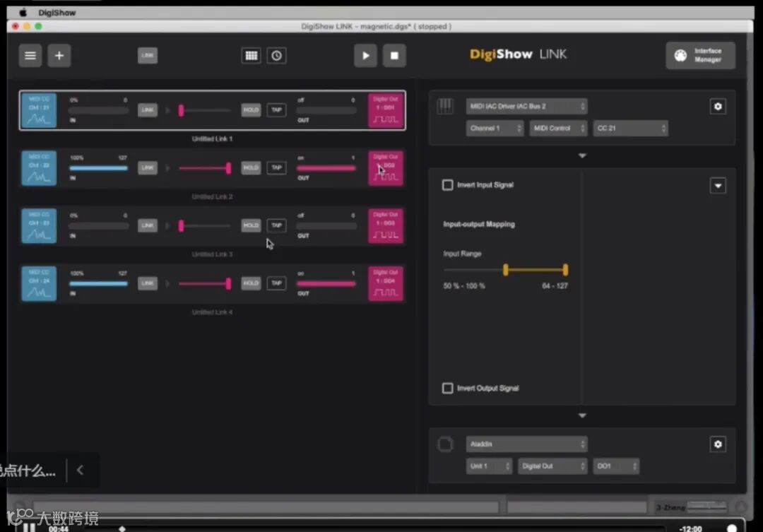Expand mapping options arrow button
Image resolution: width=763 pixels, height=532 pixels.
(x=718, y=185)
